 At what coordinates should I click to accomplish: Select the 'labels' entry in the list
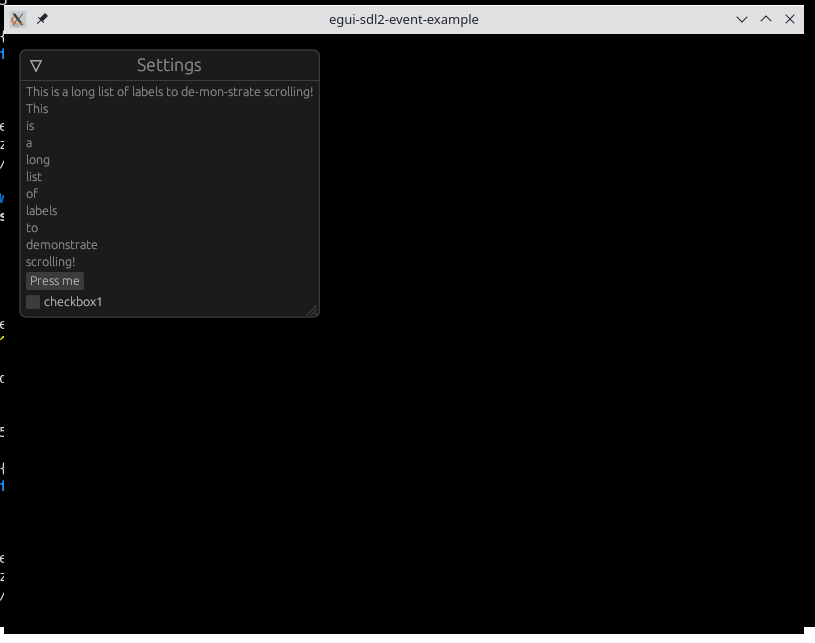click(x=41, y=210)
